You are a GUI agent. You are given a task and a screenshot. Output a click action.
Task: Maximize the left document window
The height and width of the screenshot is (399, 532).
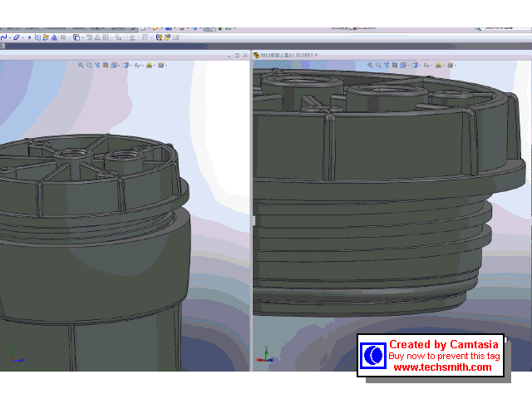point(237,56)
